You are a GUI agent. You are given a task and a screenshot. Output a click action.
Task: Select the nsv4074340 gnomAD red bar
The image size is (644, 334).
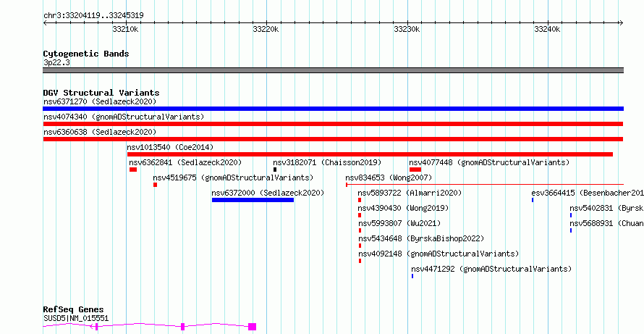tap(333, 124)
